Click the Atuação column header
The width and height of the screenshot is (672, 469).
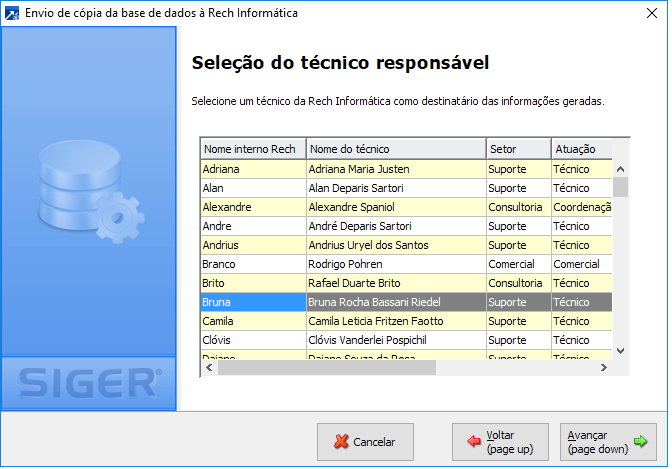[x=582, y=149]
